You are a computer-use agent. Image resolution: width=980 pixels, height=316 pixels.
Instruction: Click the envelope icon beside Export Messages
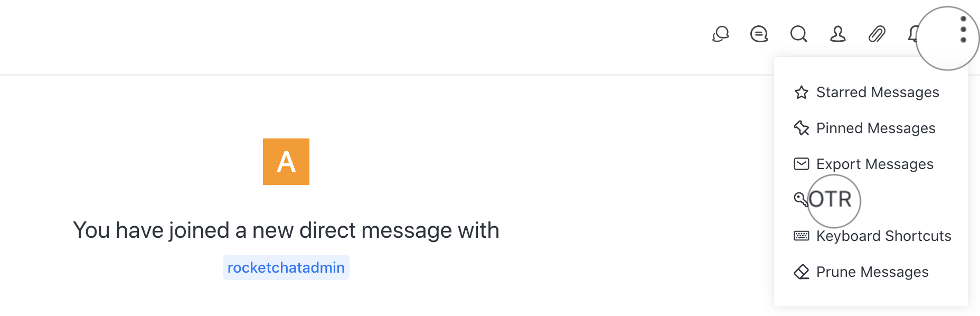[x=801, y=164]
